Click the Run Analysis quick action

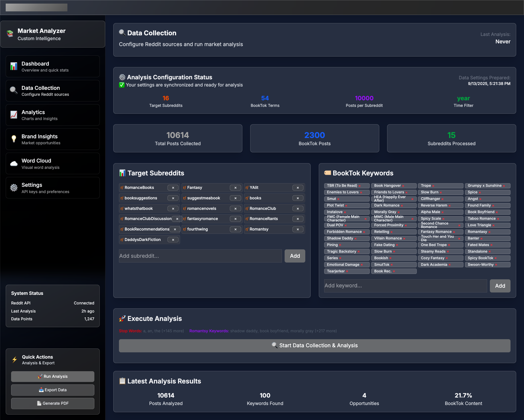click(53, 376)
